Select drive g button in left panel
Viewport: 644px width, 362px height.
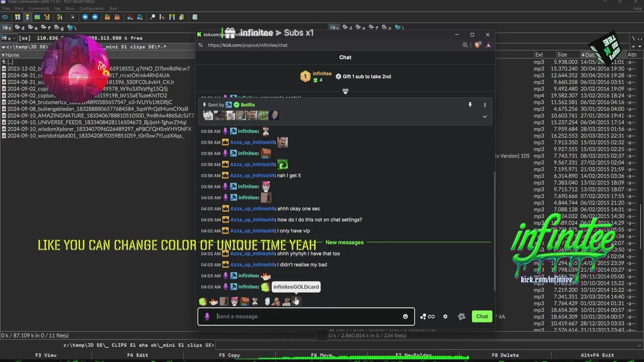tap(59, 28)
